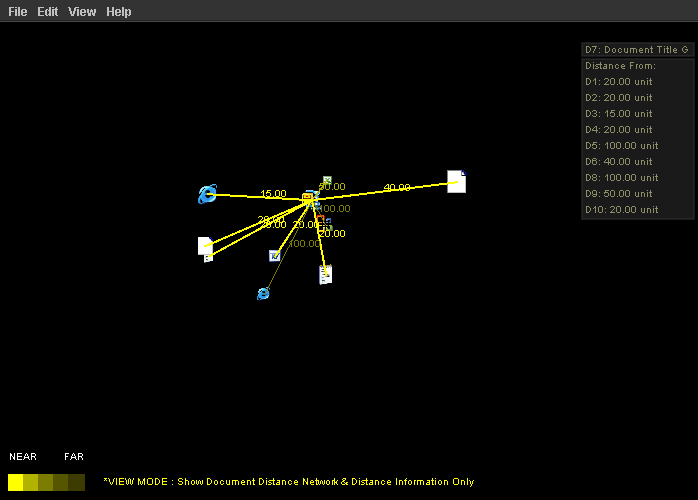Click the blank white document at far right

(456, 181)
